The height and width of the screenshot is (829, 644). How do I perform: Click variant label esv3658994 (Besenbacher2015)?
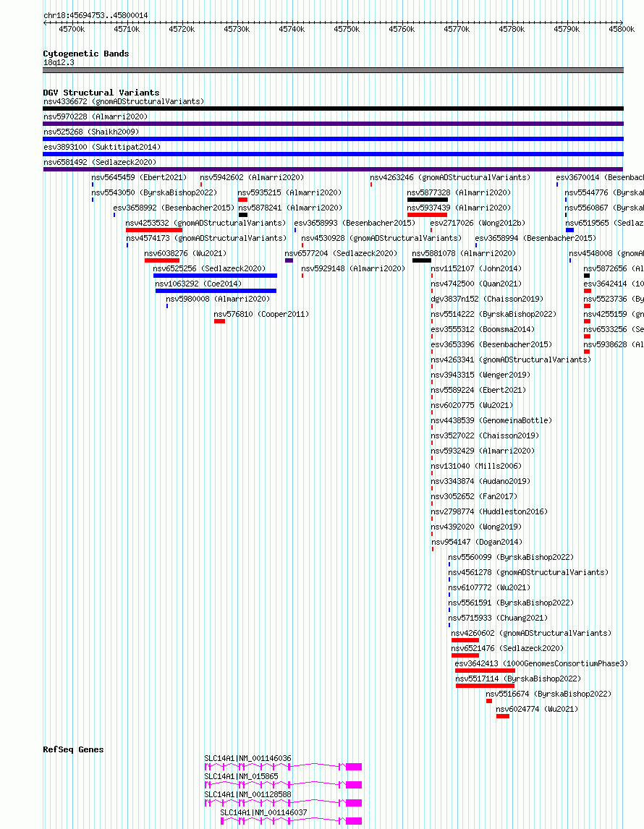(535, 238)
